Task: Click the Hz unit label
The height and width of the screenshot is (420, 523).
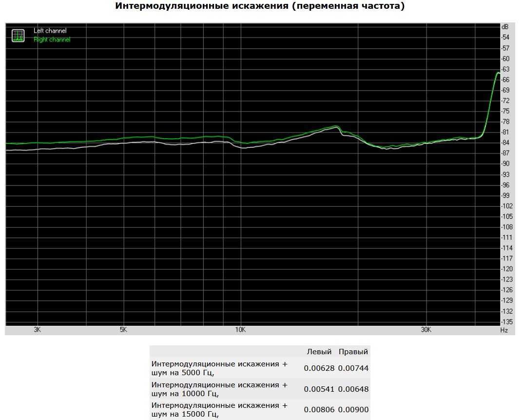Action: (504, 330)
